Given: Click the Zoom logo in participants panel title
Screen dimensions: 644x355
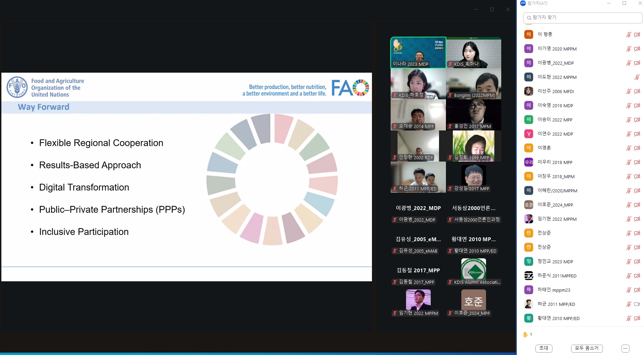Looking at the screenshot, I should click(523, 3).
